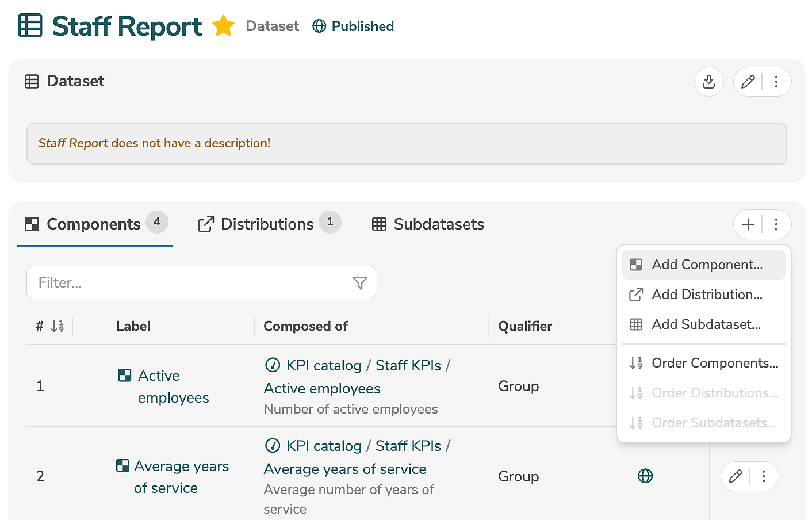Click the globe icon in row 2
The image size is (812, 520).
pyautogui.click(x=645, y=476)
